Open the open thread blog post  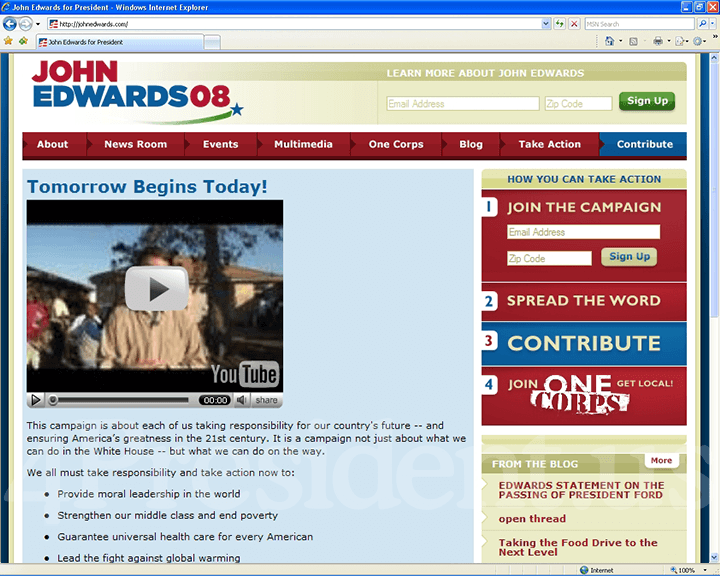(x=532, y=519)
